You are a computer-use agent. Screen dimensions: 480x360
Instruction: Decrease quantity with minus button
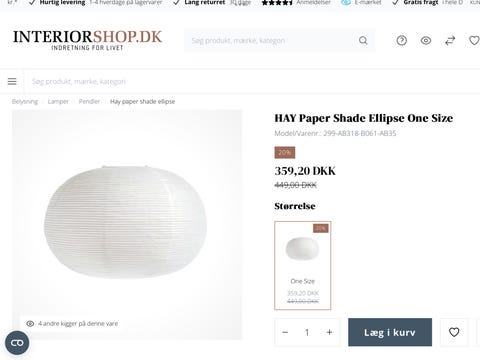285,332
